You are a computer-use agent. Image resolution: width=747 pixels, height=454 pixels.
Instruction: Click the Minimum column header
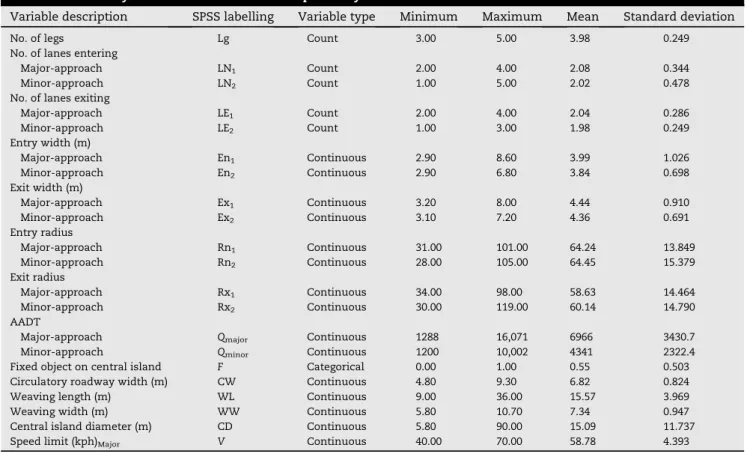(x=428, y=17)
